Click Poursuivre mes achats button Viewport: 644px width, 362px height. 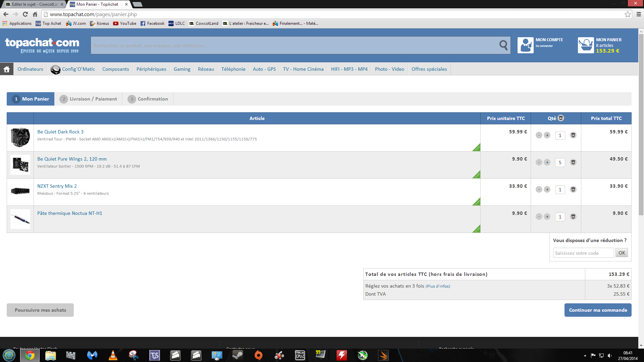point(40,310)
